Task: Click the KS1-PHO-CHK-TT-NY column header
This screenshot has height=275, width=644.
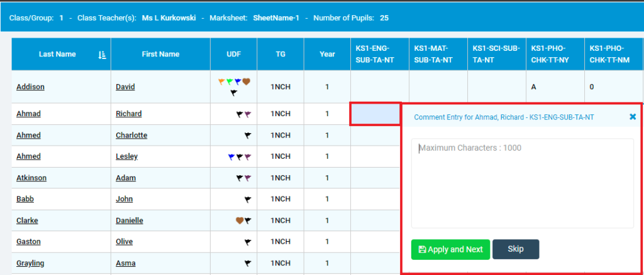Action: [555, 54]
